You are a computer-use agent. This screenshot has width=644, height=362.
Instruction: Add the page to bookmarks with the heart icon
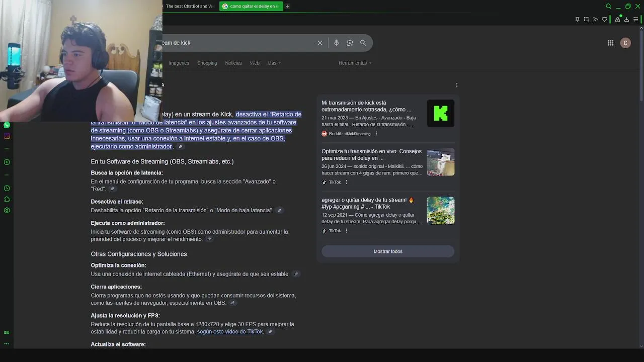tap(604, 20)
